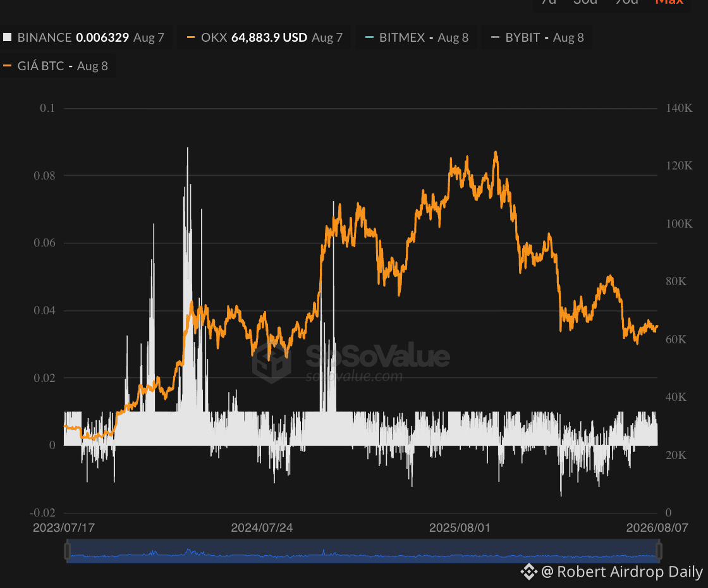Click the 20K right-axis label
The height and width of the screenshot is (588, 708).
676,455
